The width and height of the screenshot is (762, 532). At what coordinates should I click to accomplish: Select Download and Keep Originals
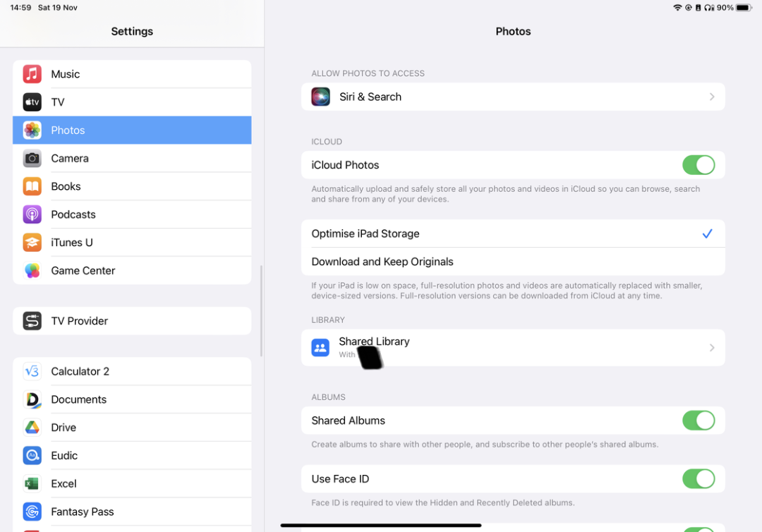513,262
